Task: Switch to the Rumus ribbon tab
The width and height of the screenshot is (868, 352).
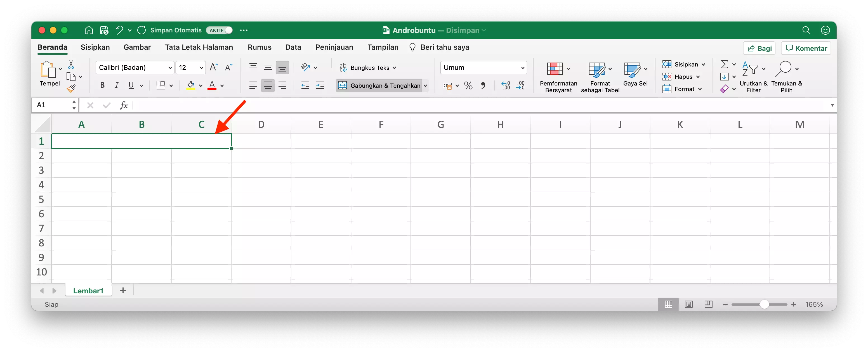Action: [x=259, y=47]
